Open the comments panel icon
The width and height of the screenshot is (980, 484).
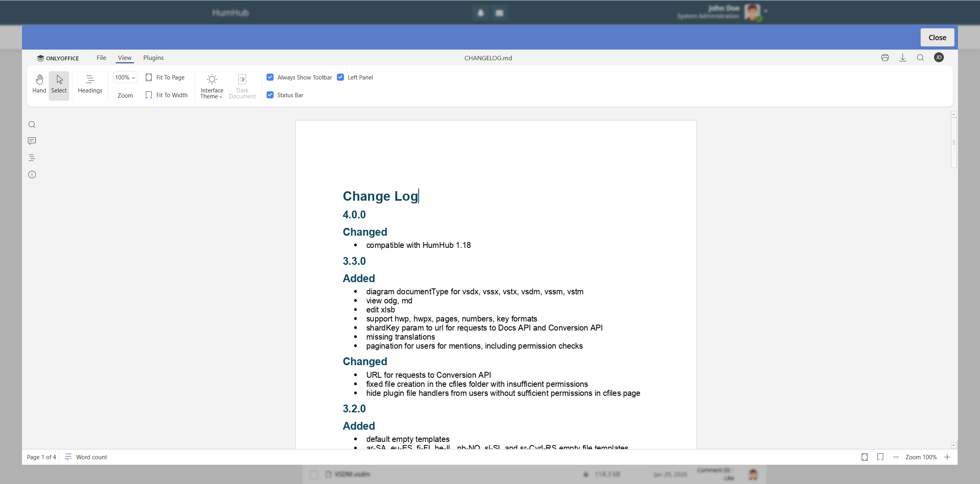tap(32, 141)
